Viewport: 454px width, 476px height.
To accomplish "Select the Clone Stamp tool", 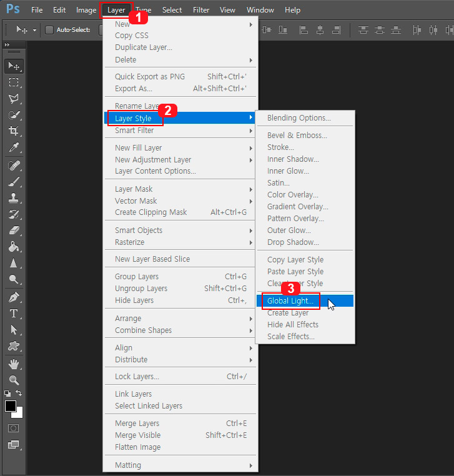I will 14,198.
